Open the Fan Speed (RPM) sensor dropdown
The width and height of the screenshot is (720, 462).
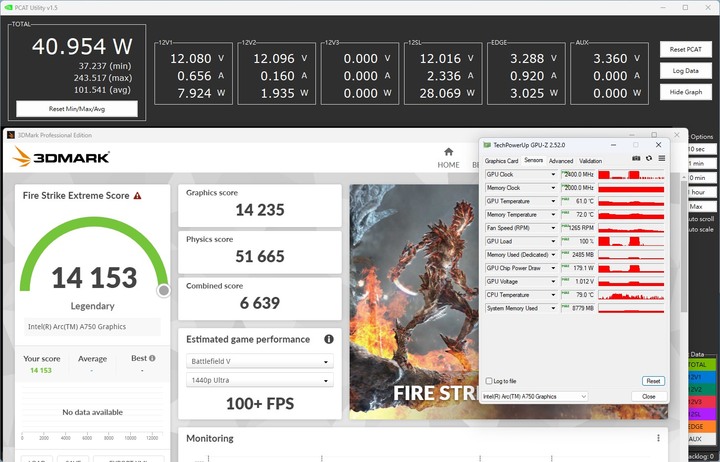(553, 228)
